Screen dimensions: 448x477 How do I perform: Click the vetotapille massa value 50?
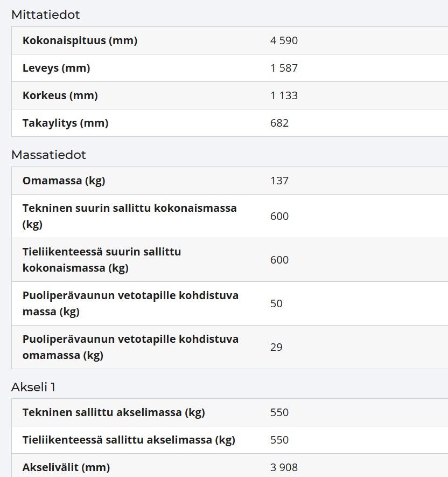pos(276,303)
